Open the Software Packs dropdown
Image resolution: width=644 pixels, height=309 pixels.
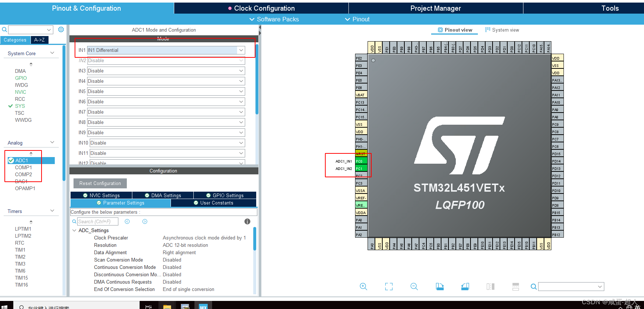pyautogui.click(x=274, y=19)
